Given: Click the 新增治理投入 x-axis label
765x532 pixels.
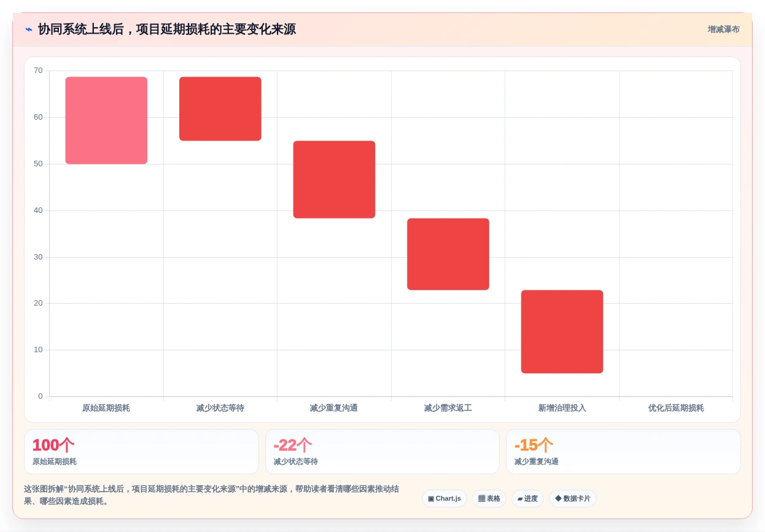Looking at the screenshot, I should pyautogui.click(x=562, y=408).
